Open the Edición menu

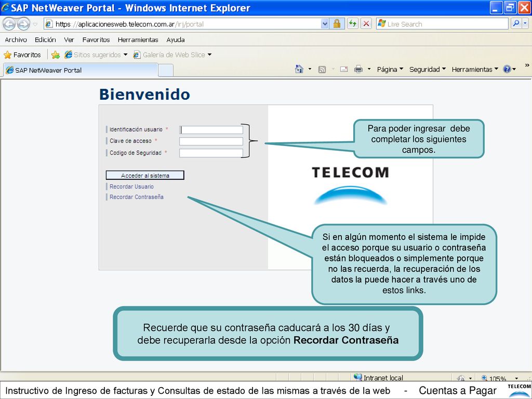(45, 39)
